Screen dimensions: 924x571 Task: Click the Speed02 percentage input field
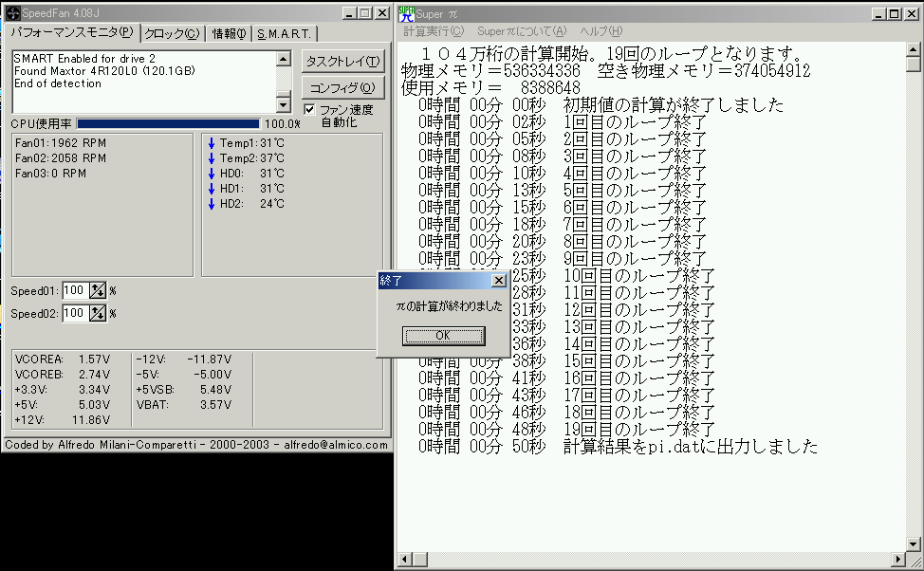coord(76,314)
